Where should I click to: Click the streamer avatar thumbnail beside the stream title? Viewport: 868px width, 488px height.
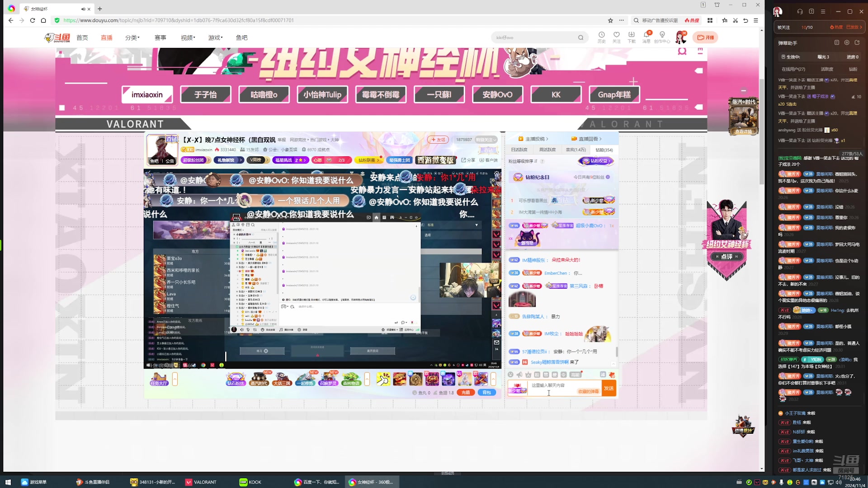[162, 150]
